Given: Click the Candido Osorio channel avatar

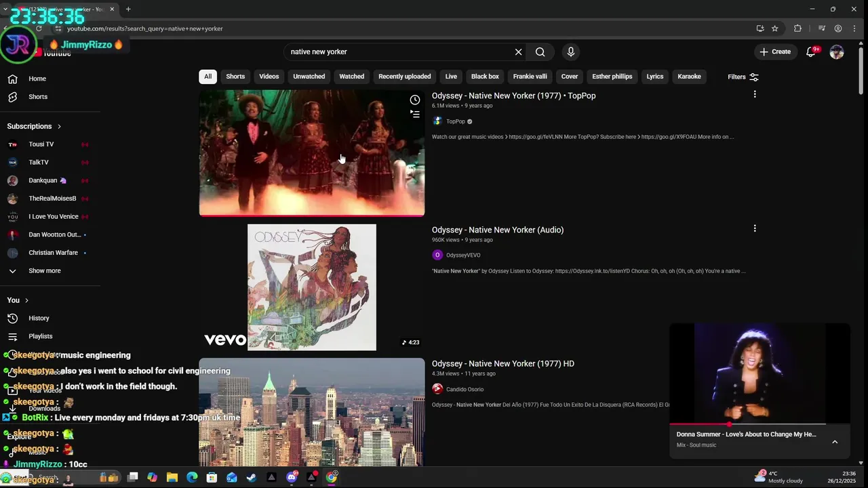Looking at the screenshot, I should click(x=437, y=389).
